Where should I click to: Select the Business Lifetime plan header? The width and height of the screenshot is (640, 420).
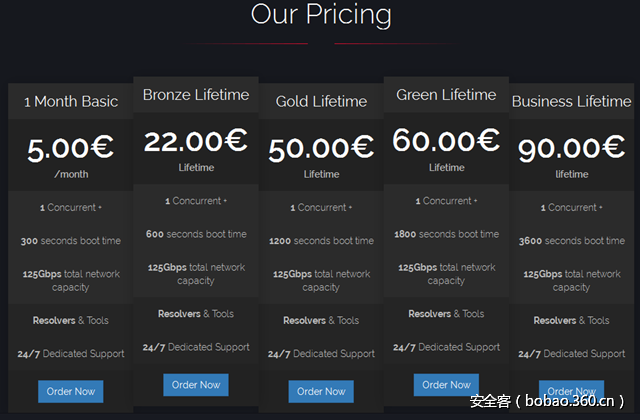pyautogui.click(x=571, y=101)
